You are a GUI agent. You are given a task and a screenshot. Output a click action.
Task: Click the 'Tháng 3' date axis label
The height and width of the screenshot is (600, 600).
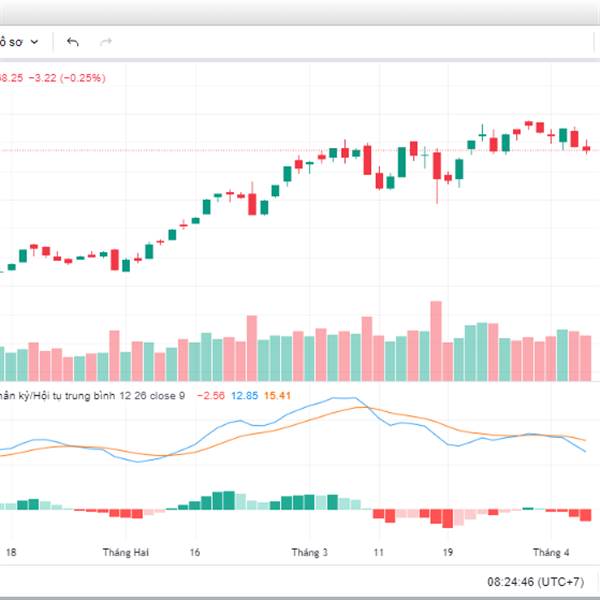click(x=310, y=553)
